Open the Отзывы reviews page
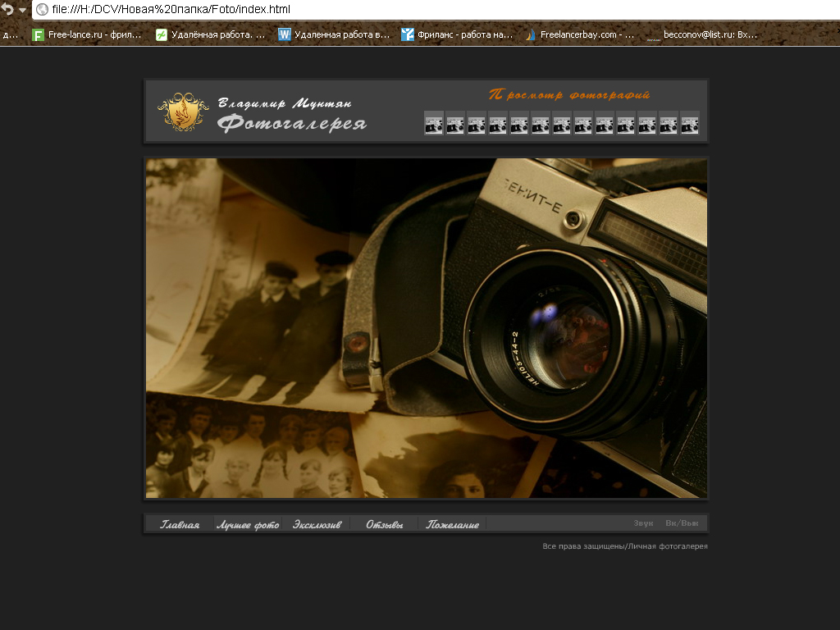The width and height of the screenshot is (840, 630). [384, 524]
